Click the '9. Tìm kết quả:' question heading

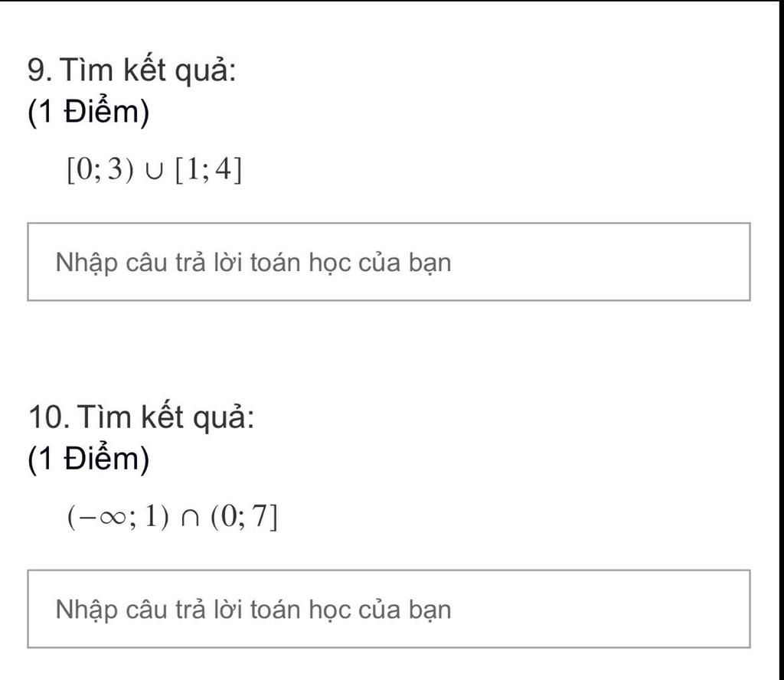coord(132,70)
